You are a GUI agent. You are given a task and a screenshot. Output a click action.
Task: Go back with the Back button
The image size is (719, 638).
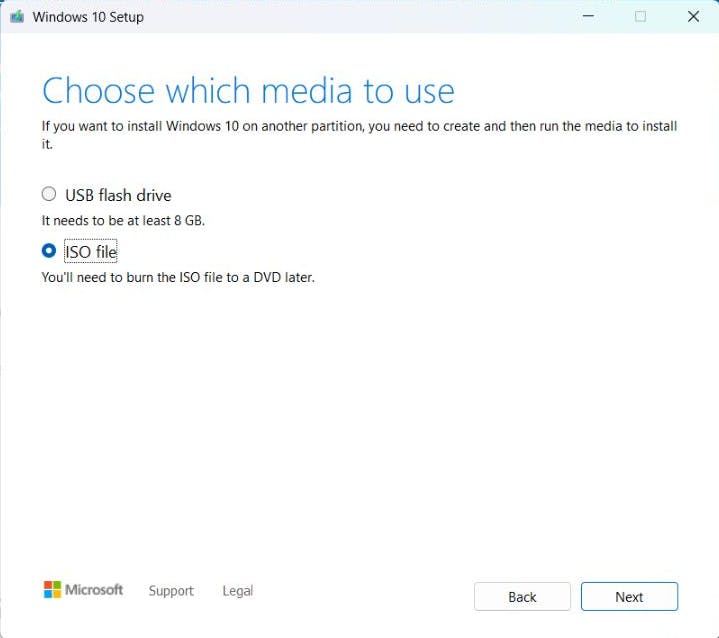[x=522, y=596]
